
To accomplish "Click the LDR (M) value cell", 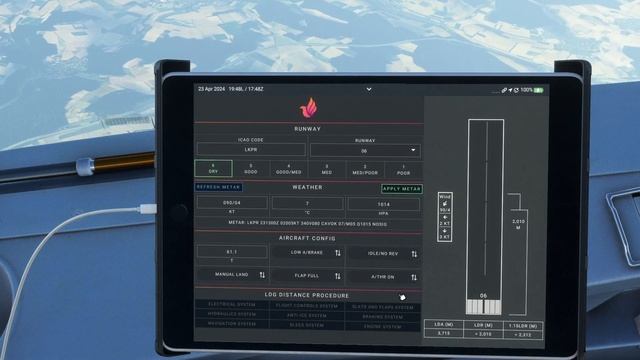I will click(483, 334).
